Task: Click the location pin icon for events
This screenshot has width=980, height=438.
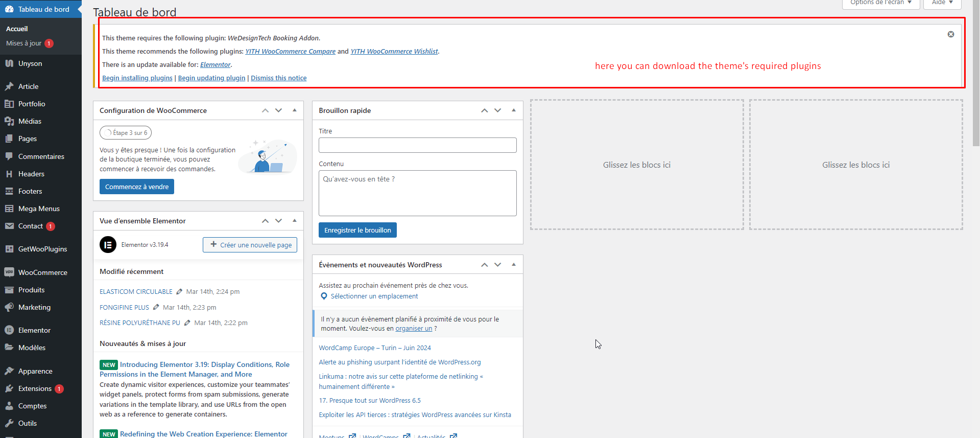Action: coord(324,296)
